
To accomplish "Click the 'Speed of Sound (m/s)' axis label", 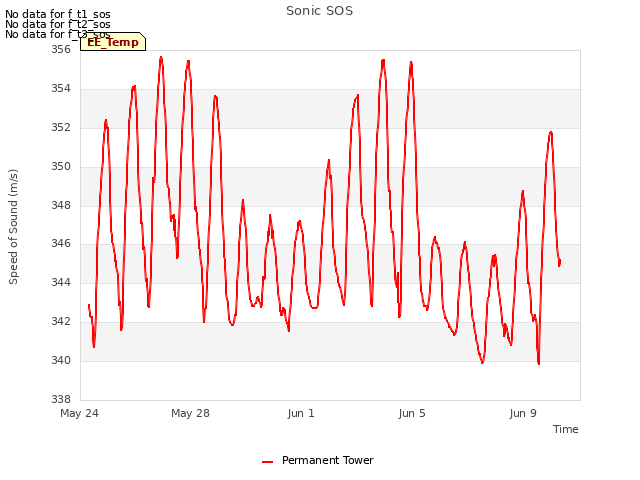I will pyautogui.click(x=13, y=227).
